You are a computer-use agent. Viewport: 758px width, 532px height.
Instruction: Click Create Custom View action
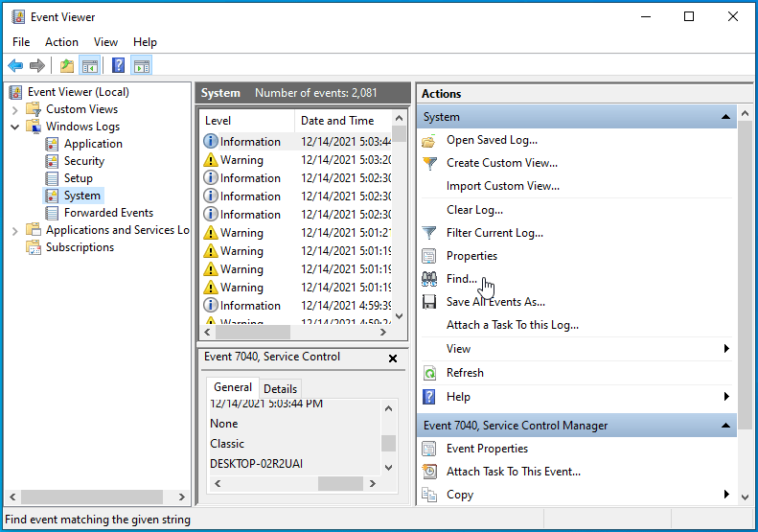502,163
